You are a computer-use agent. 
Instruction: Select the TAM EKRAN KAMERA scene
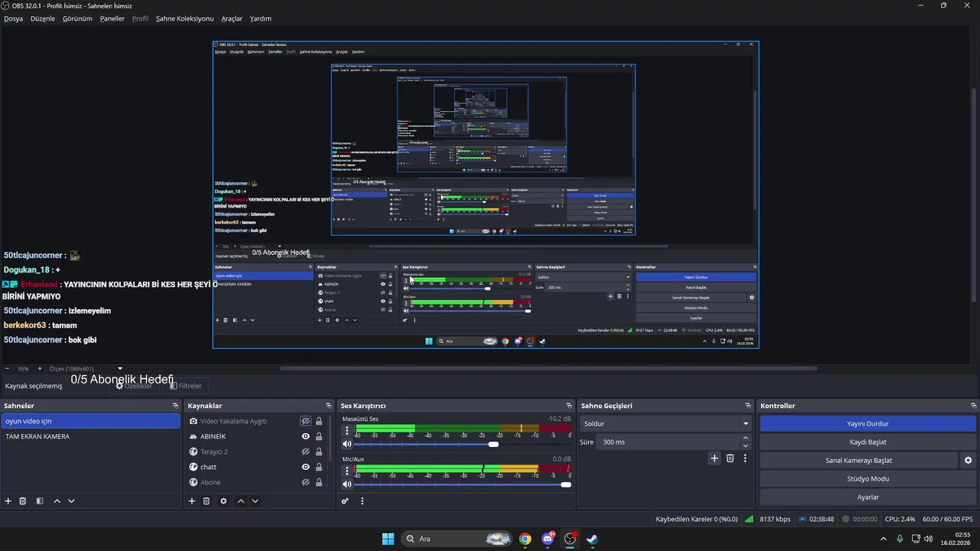coord(90,436)
